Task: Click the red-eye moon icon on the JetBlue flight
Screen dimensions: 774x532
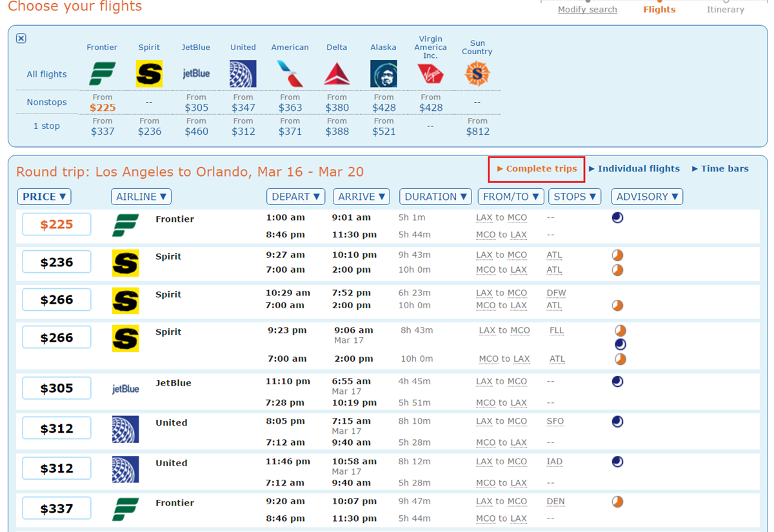Action: pos(617,382)
